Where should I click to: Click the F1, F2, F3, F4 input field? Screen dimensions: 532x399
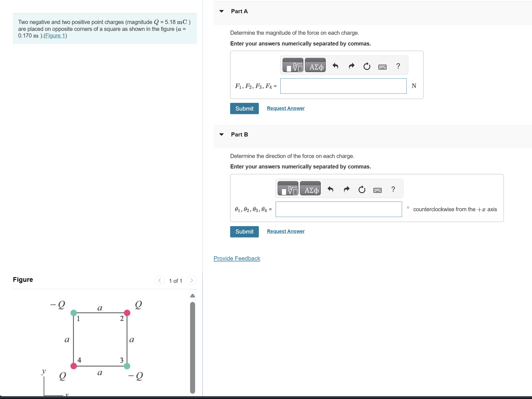coord(343,86)
